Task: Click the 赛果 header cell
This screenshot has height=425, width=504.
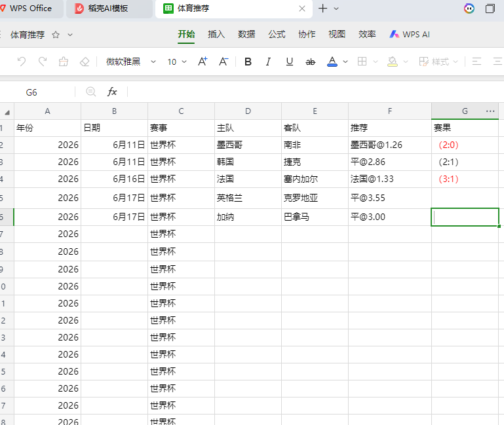Action: click(465, 128)
